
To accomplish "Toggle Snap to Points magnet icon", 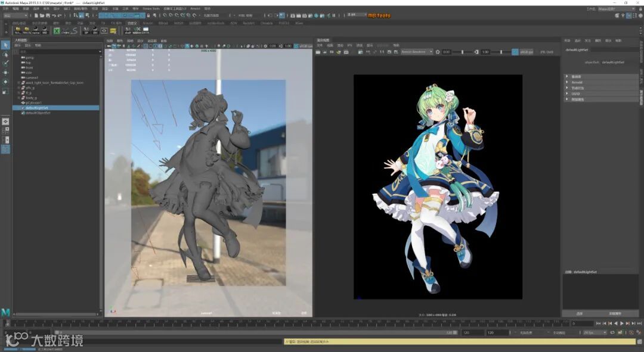I will click(x=176, y=15).
